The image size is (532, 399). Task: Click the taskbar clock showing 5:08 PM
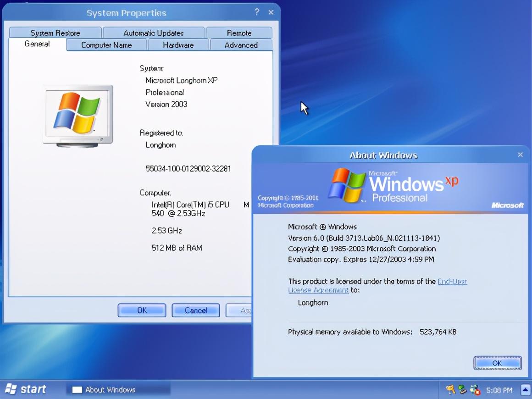point(499,390)
